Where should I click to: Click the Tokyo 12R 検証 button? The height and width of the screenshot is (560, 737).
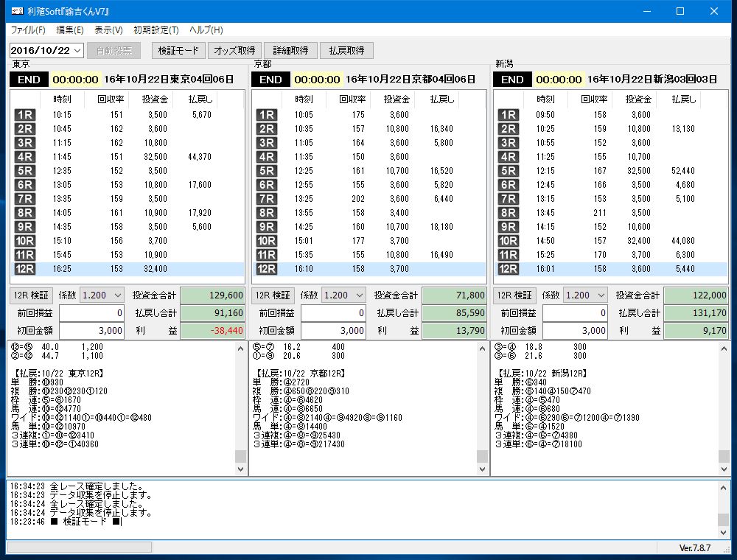point(32,295)
